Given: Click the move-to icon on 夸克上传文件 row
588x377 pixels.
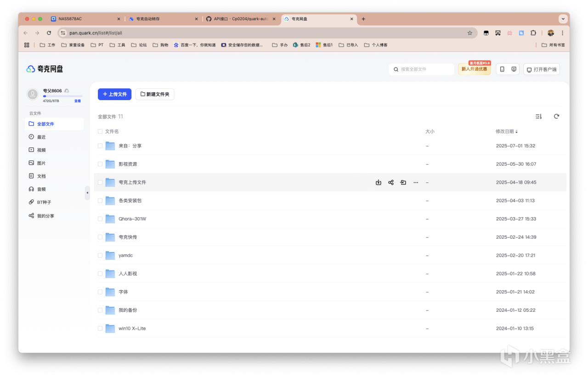Looking at the screenshot, I should tap(403, 182).
